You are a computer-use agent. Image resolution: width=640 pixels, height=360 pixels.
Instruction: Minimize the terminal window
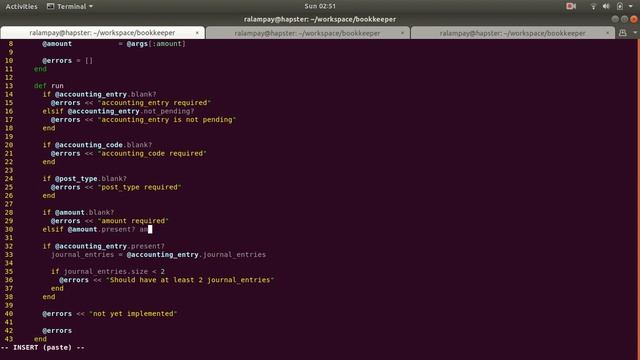pyautogui.click(x=615, y=19)
